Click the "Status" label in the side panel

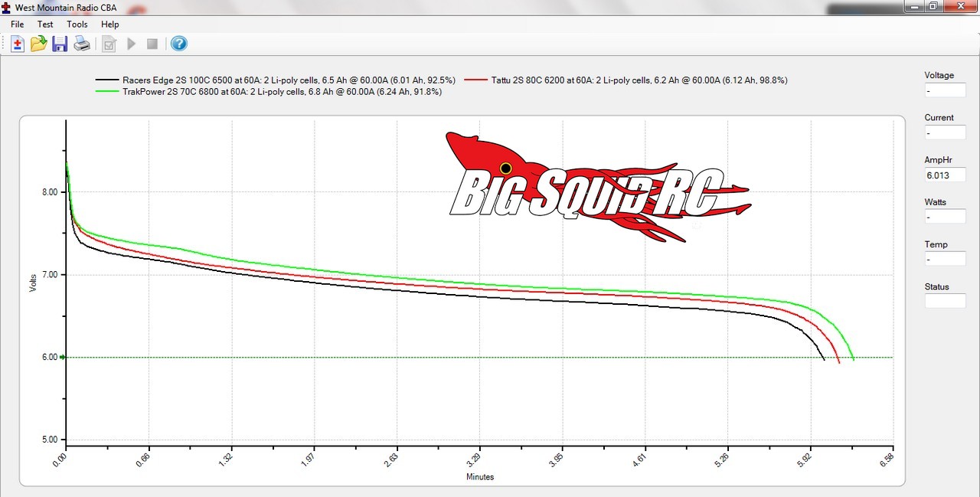pyautogui.click(x=937, y=287)
